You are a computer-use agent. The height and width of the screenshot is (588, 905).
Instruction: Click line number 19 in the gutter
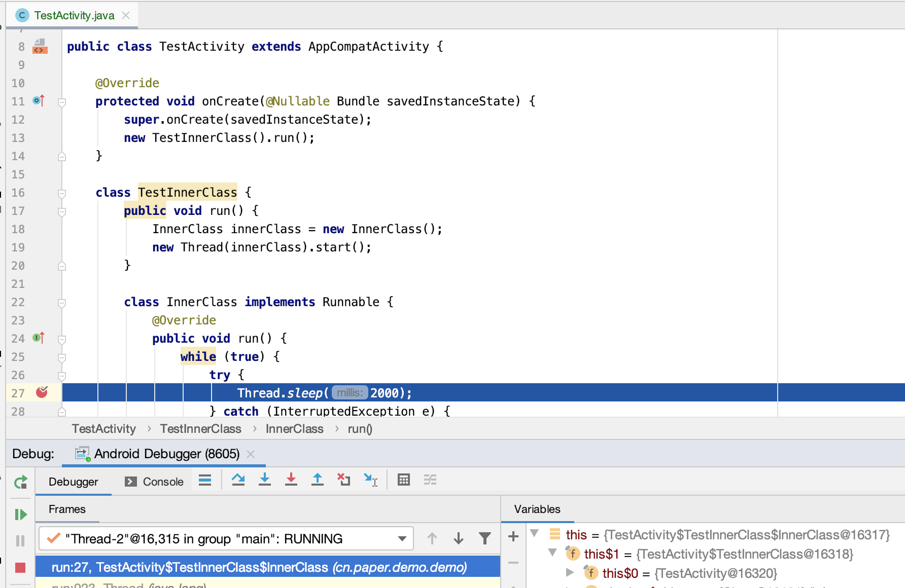18,247
